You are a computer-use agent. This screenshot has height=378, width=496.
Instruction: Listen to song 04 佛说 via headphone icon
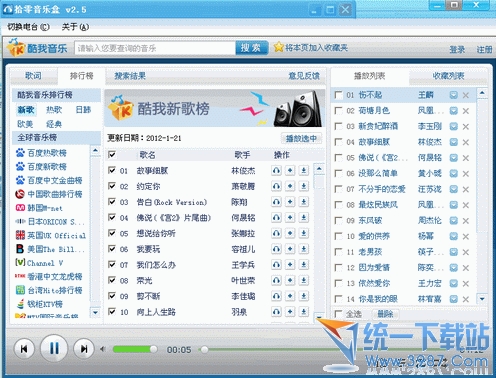pyautogui.click(x=276, y=218)
